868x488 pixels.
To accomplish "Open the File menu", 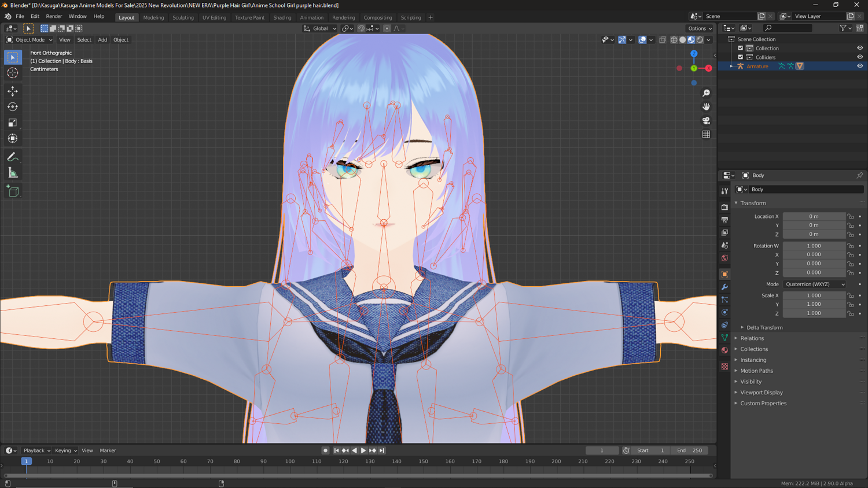I will point(20,16).
